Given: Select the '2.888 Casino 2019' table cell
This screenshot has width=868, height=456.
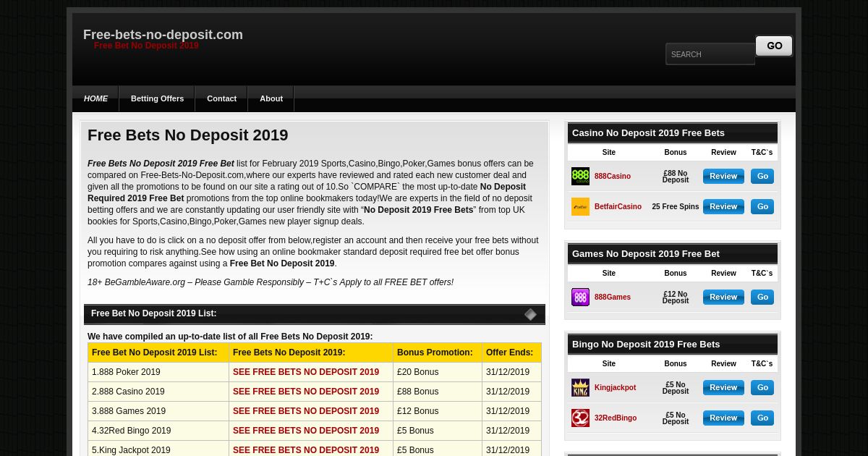Looking at the screenshot, I should (x=158, y=392).
